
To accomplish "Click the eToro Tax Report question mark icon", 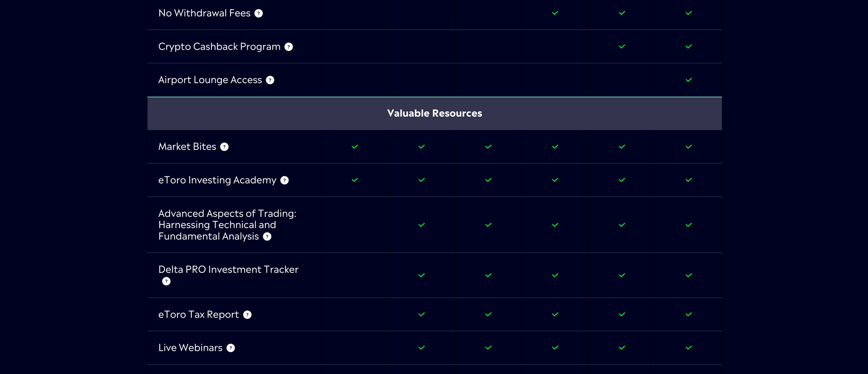I will [x=247, y=315].
